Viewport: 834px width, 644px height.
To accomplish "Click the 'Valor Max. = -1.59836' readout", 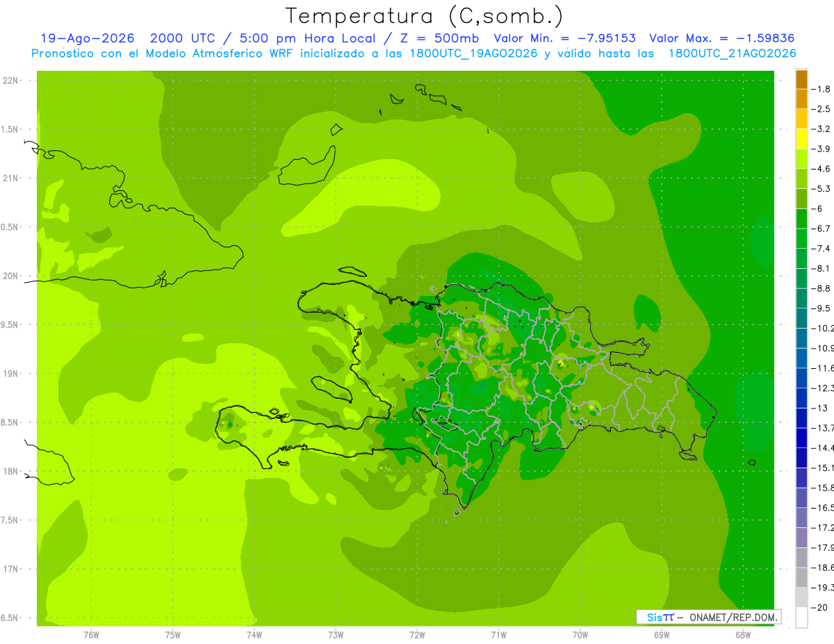I will coord(721,38).
